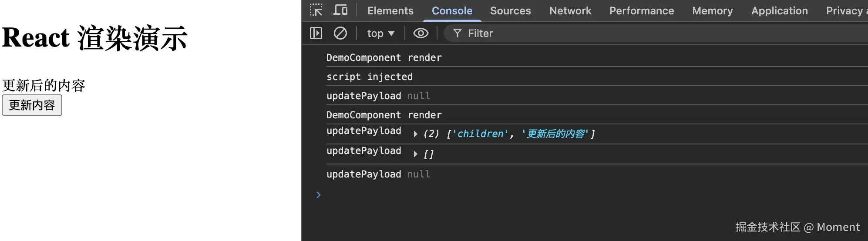Activate the inspect element picker icon
This screenshot has width=868, height=241.
tap(316, 10)
